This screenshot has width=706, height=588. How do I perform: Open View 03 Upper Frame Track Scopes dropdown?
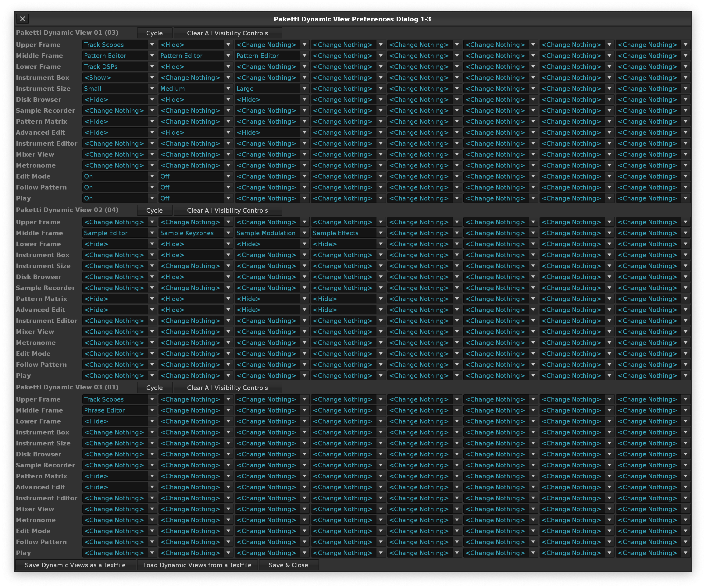119,399
